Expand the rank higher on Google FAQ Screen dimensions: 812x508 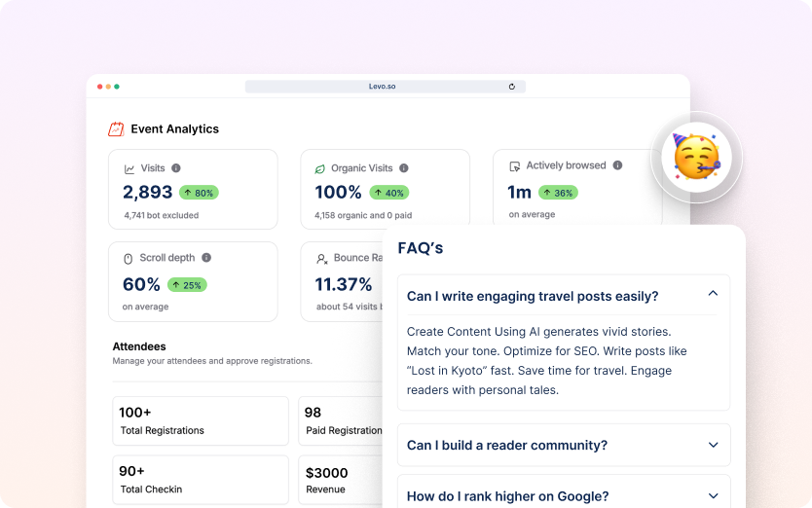713,495
